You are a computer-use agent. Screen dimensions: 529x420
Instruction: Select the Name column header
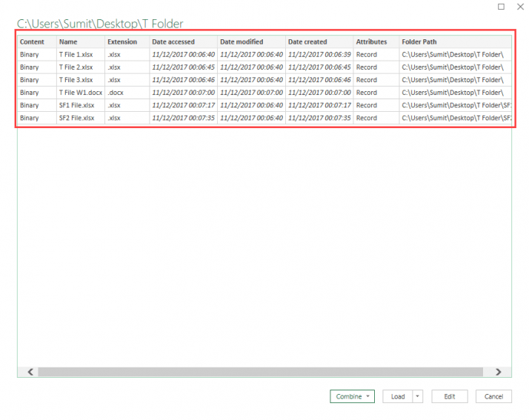[x=81, y=41]
